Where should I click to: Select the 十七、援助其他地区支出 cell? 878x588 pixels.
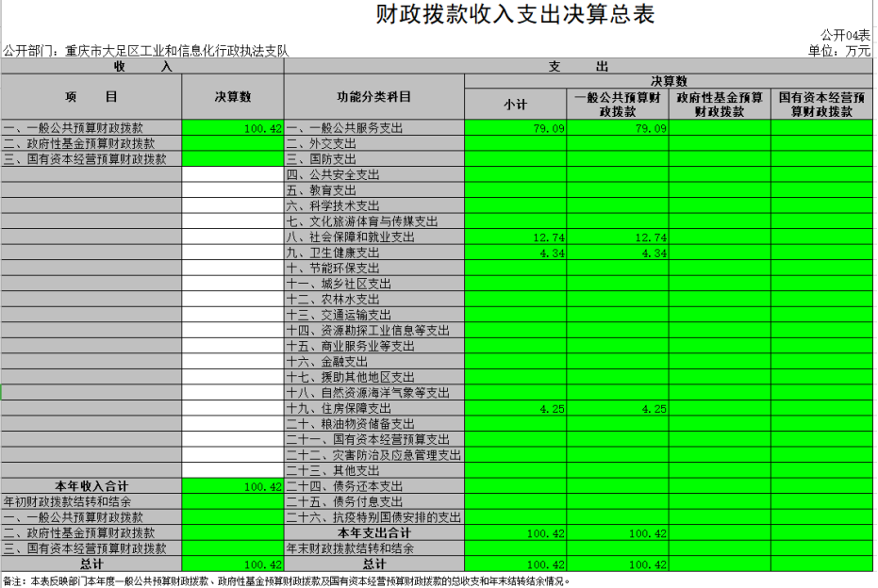[x=374, y=378]
